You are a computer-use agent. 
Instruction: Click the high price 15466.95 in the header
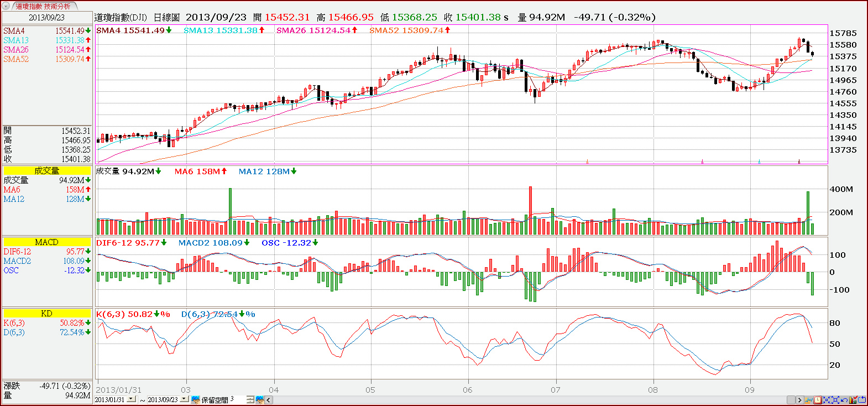click(351, 17)
